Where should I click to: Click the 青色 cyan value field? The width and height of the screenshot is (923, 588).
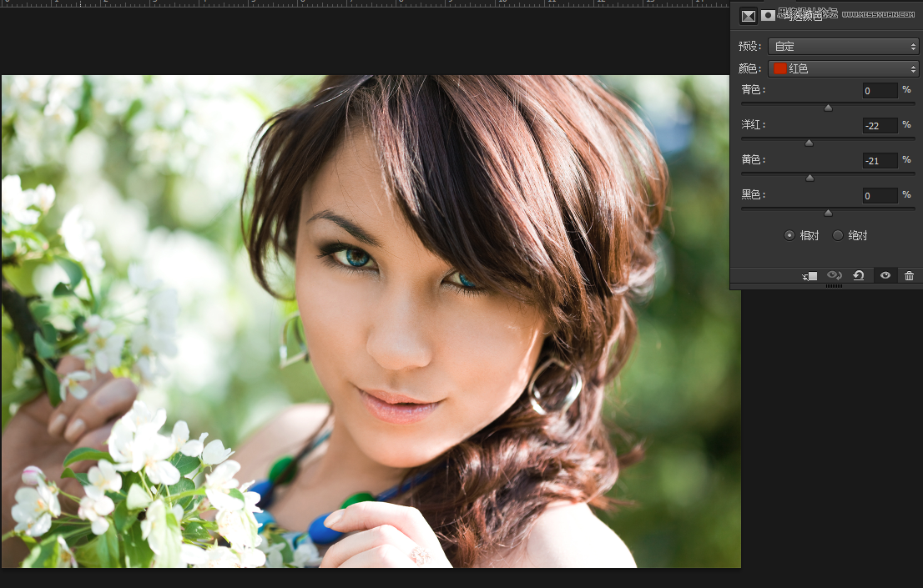point(880,91)
